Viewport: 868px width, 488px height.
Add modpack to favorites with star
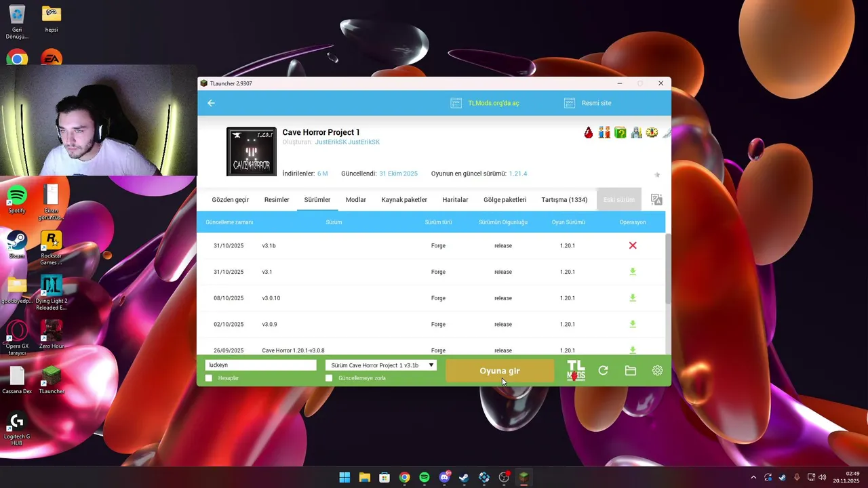[657, 175]
